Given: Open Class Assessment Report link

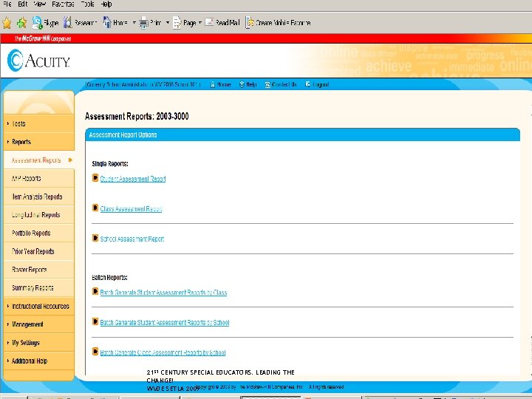Looking at the screenshot, I should pyautogui.click(x=131, y=209).
